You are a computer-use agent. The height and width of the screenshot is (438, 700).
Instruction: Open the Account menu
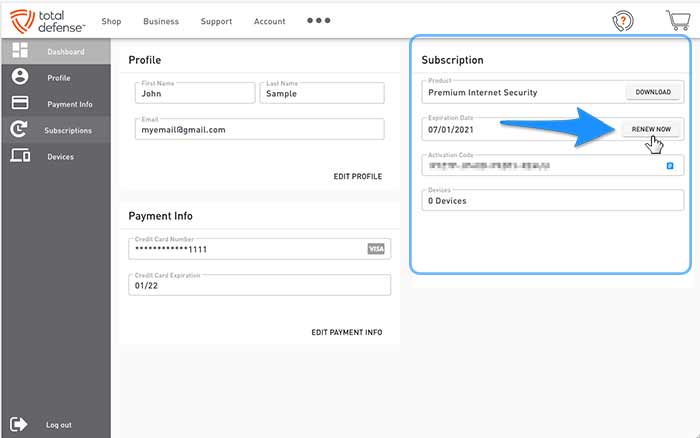pyautogui.click(x=270, y=21)
